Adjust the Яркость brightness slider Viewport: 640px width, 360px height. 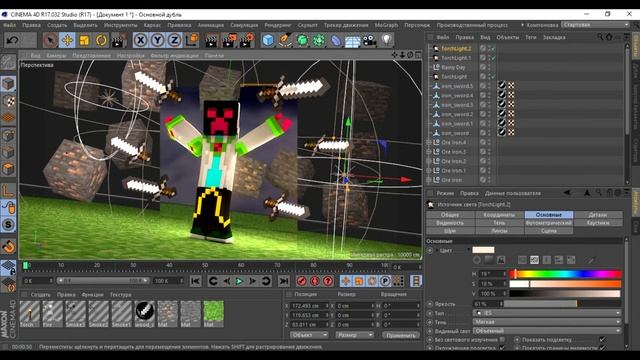562,304
